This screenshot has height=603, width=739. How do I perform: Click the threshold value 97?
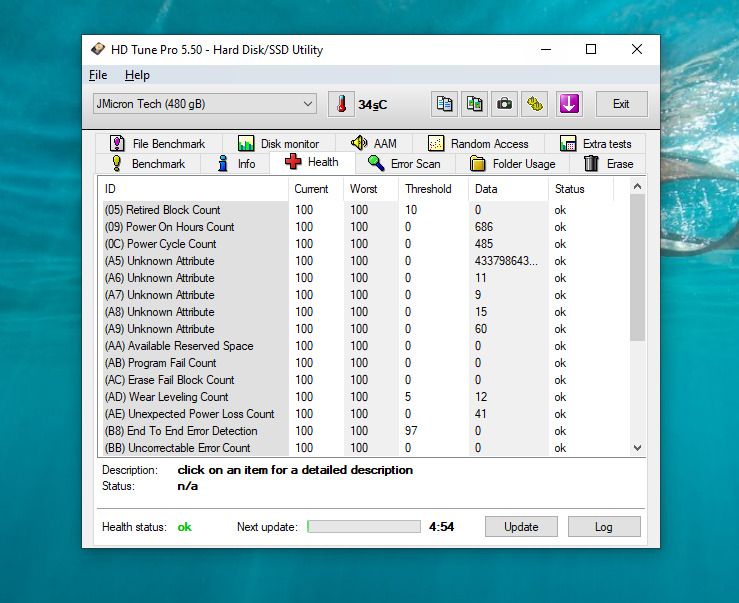411,430
